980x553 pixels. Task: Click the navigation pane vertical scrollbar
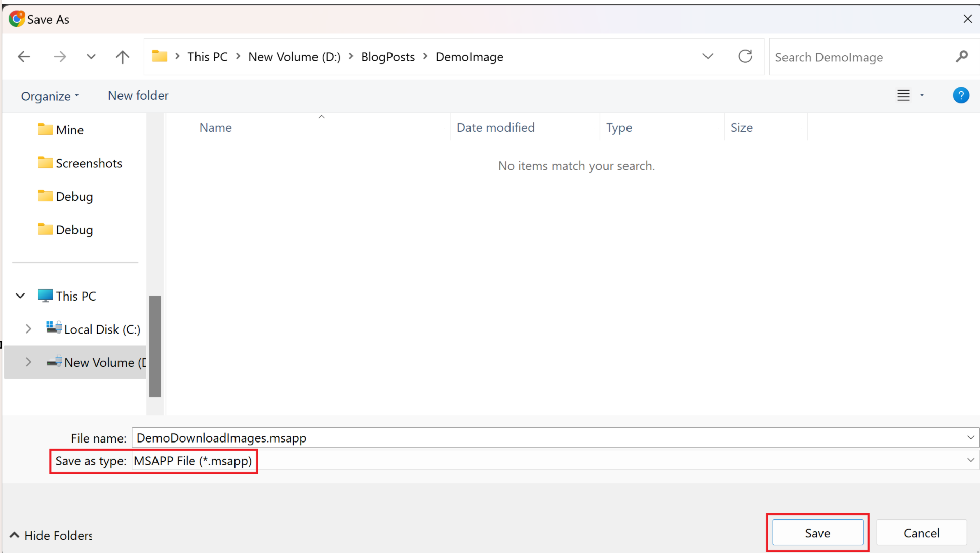point(155,346)
